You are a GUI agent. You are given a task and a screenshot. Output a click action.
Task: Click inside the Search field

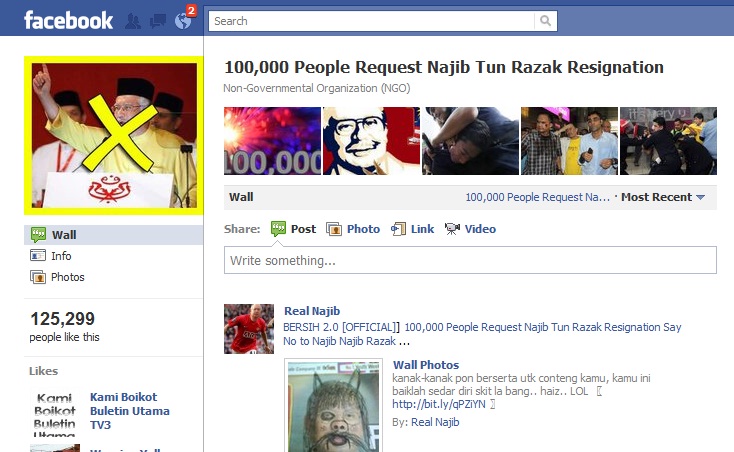[x=372, y=21]
